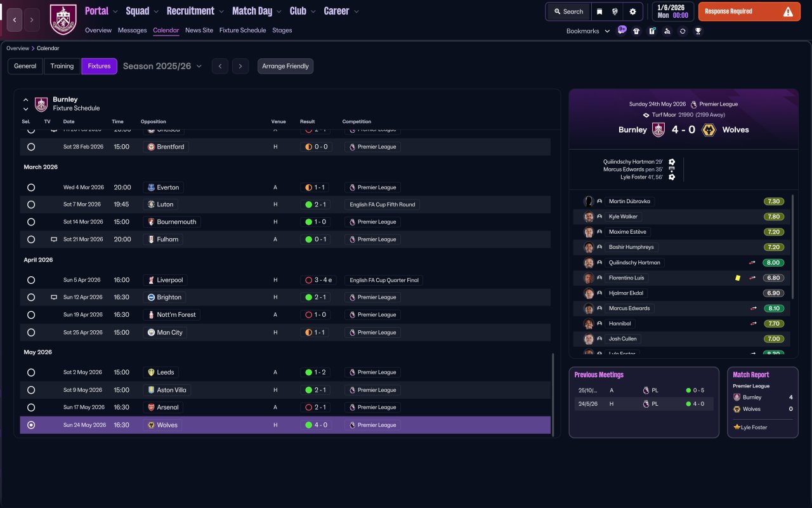
Task: Open the English FA Cup Fifth Round competition
Action: 383,204
